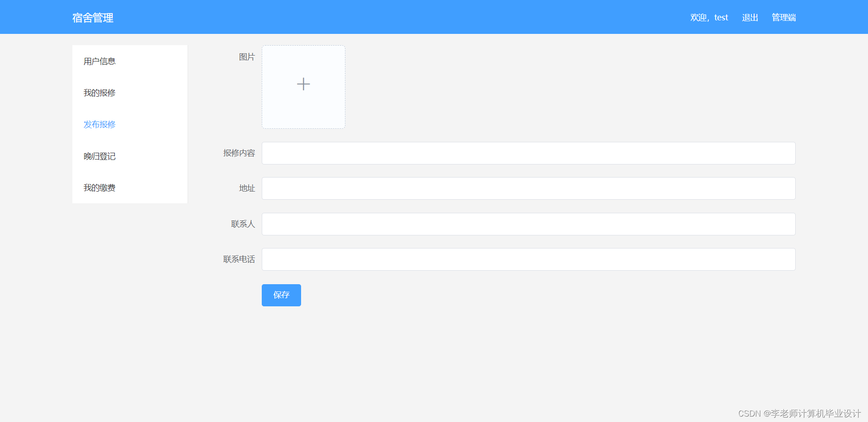
Task: Click the 宿舍管理 header title
Action: [x=92, y=18]
